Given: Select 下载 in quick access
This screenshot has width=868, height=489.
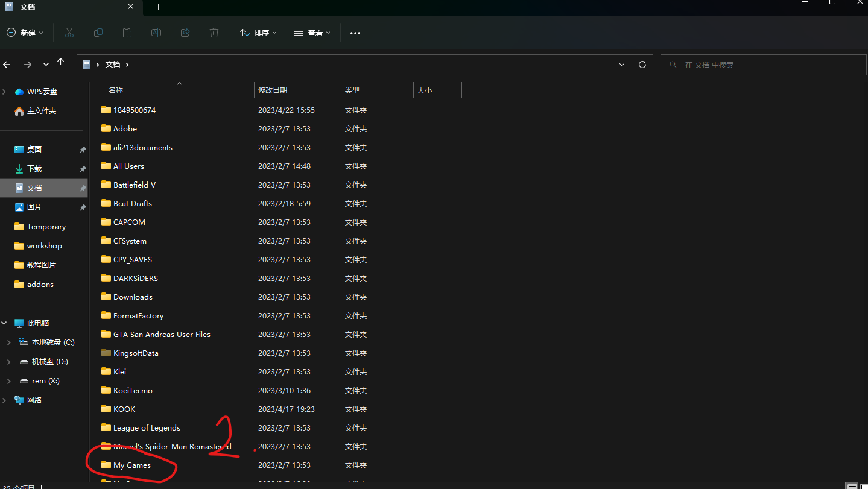Looking at the screenshot, I should point(28,169).
